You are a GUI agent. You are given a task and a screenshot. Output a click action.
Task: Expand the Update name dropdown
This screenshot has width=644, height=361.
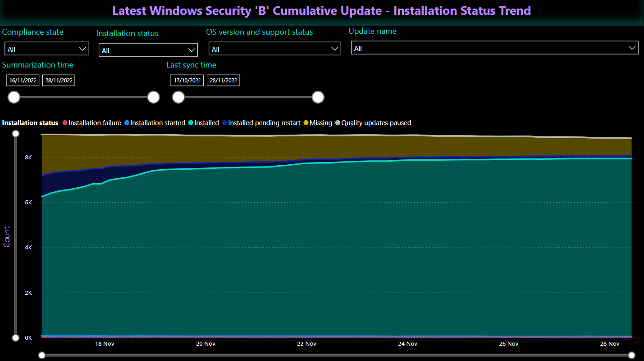click(494, 48)
